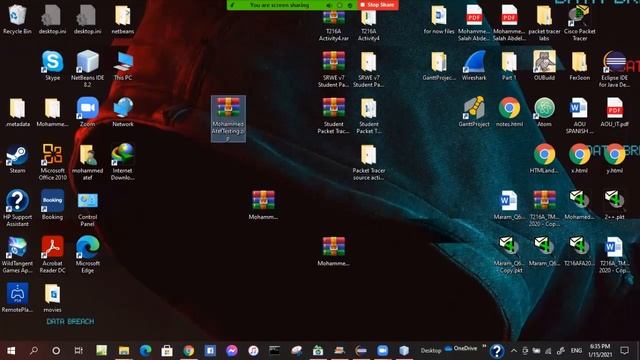
Task: Launch Microsoft Store from the taskbar
Action: tap(167, 350)
